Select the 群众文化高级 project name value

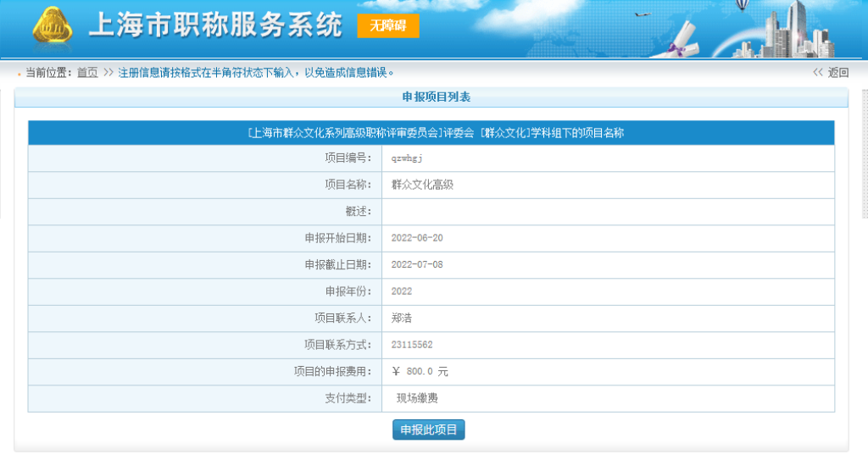422,185
